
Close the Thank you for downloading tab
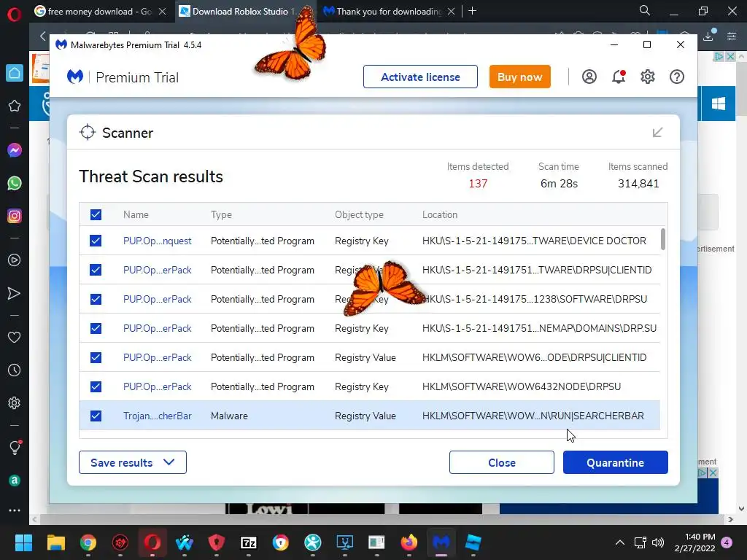coord(451,11)
